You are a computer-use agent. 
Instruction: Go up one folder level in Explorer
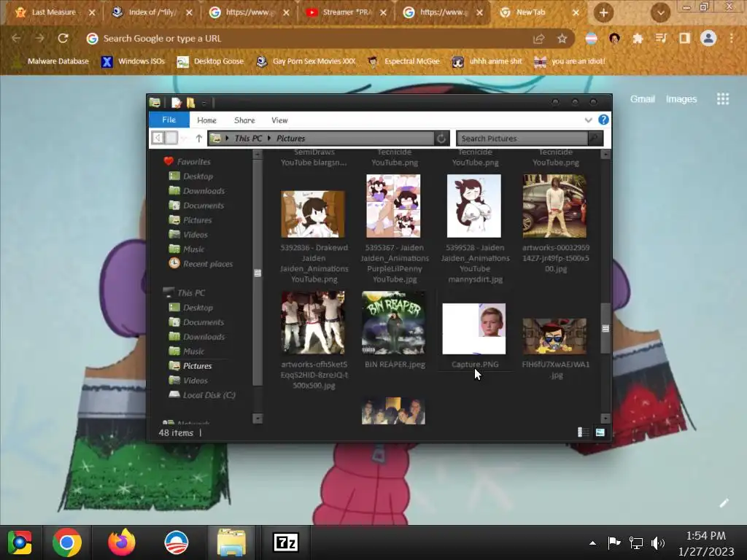[x=198, y=139]
